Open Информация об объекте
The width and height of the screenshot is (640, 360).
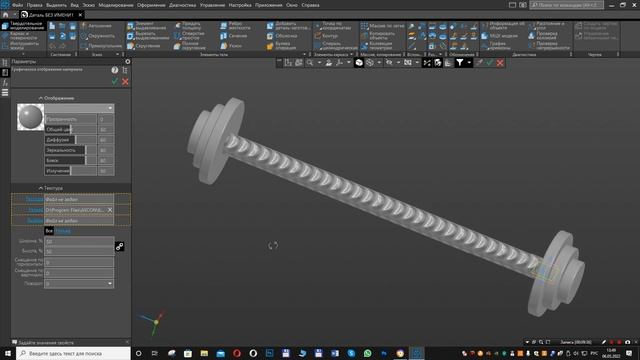[x=503, y=26]
